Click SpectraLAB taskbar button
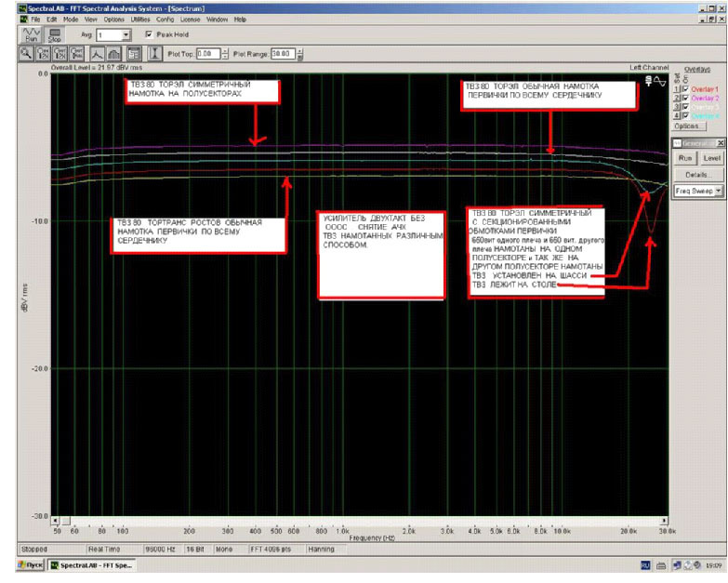Image resolution: width=728 pixels, height=583 pixels. [92, 565]
